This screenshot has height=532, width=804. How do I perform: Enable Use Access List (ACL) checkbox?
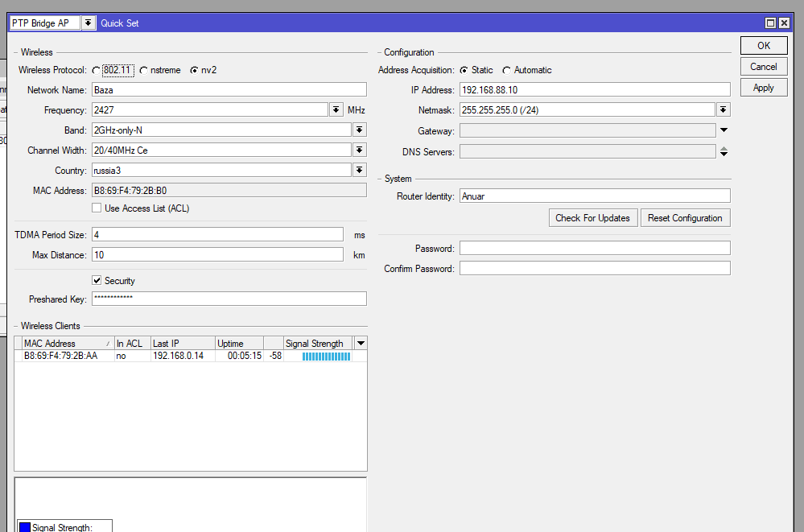click(x=97, y=208)
